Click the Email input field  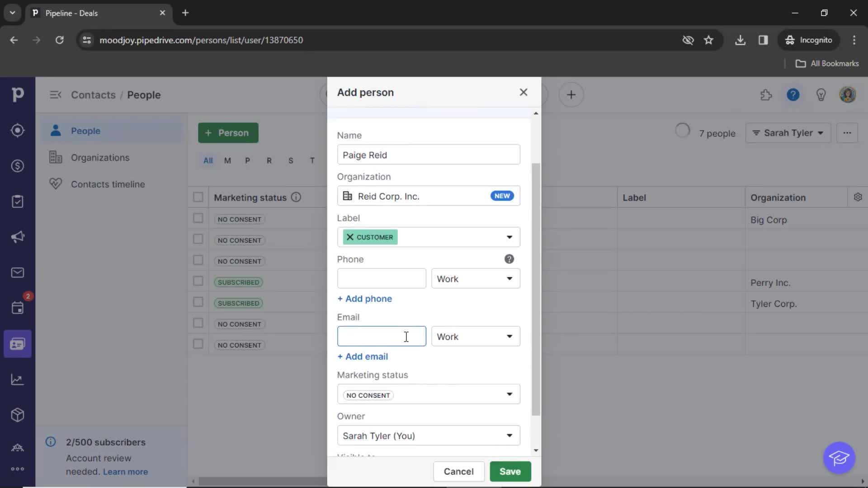click(382, 337)
